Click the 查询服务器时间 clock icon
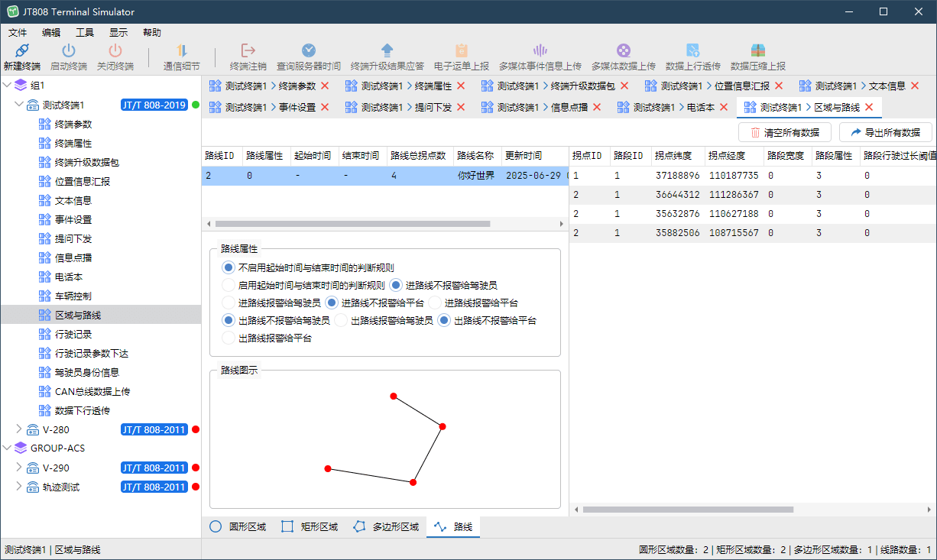Viewport: 937px width, 560px height. (309, 51)
